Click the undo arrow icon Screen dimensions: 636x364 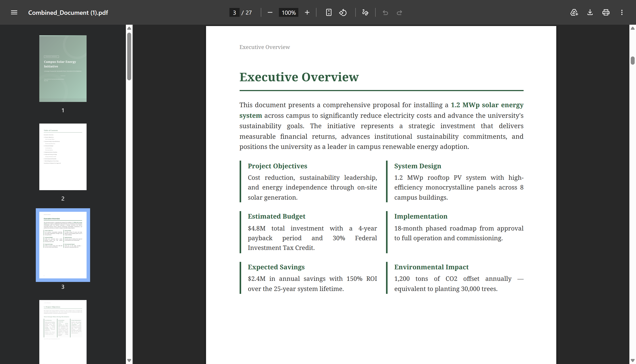385,13
